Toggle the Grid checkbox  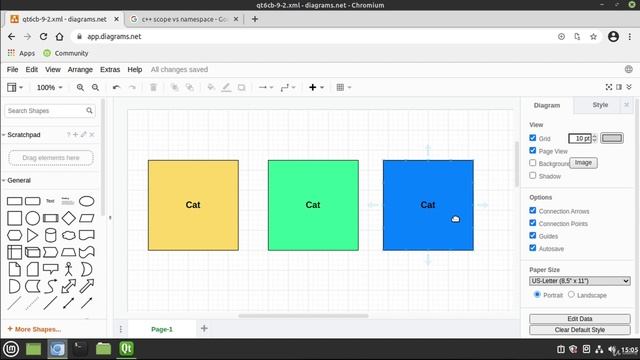[x=533, y=138]
